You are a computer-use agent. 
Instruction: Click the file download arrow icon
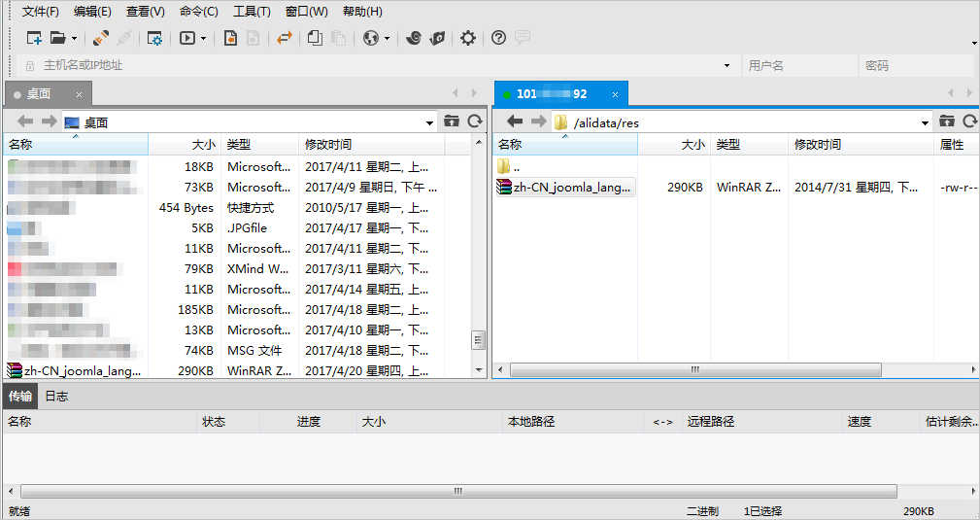[x=230, y=38]
